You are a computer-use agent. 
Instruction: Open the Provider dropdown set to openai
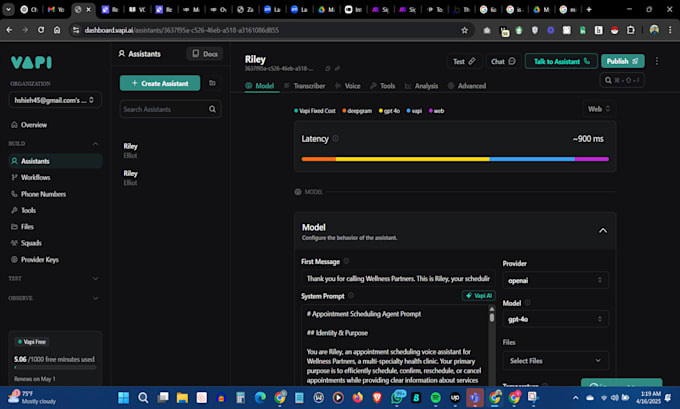pyautogui.click(x=555, y=281)
